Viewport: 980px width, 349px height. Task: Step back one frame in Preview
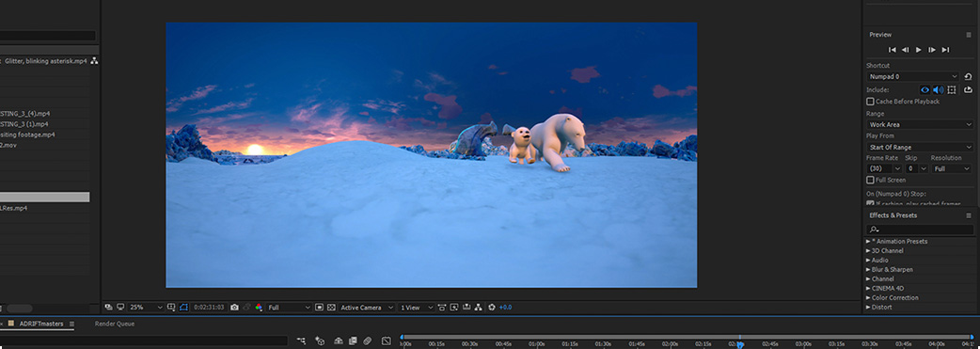[x=905, y=50]
